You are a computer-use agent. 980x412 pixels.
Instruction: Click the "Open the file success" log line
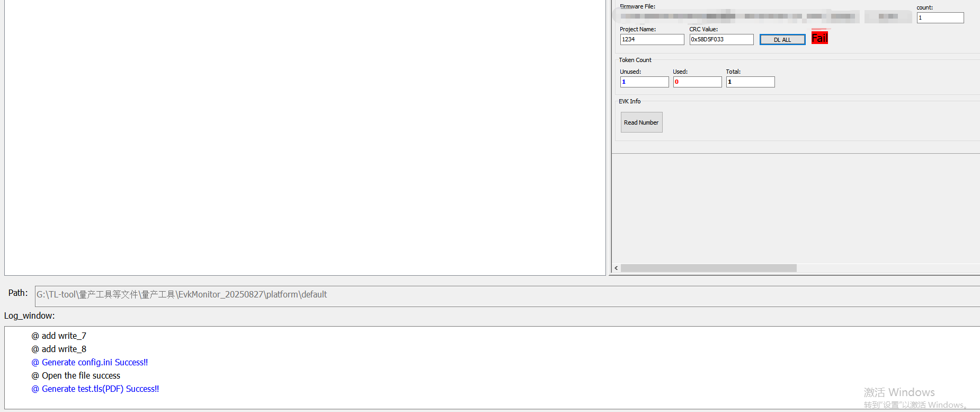[76, 376]
